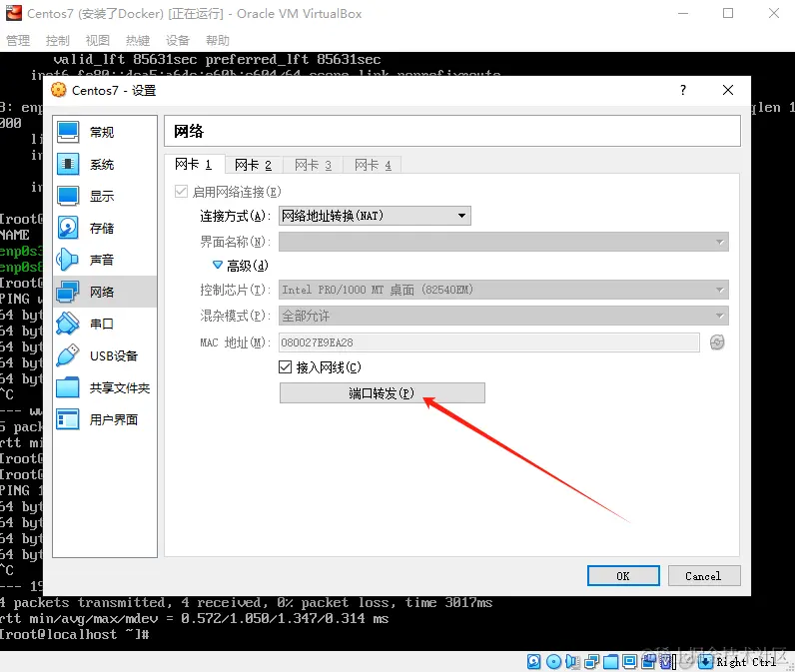The image size is (795, 672).
Task: Open the 连接方式 dropdown showing NAT
Action: tap(375, 216)
